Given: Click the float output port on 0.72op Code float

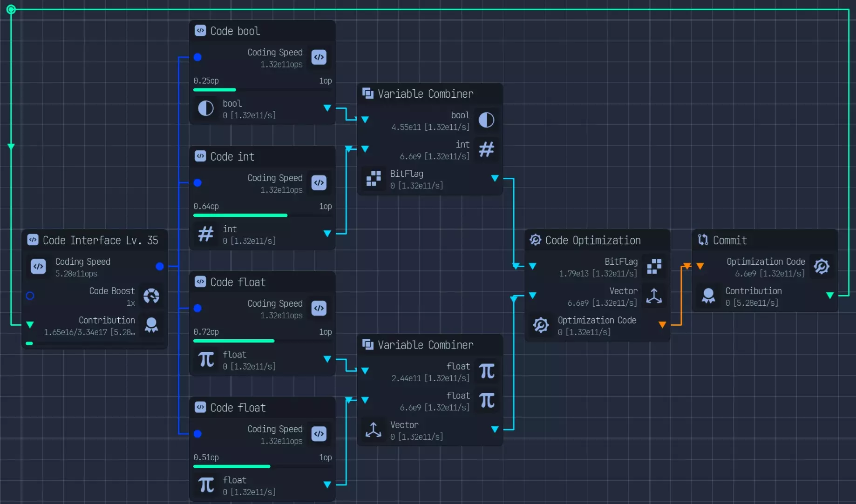Looking at the screenshot, I should coord(327,359).
